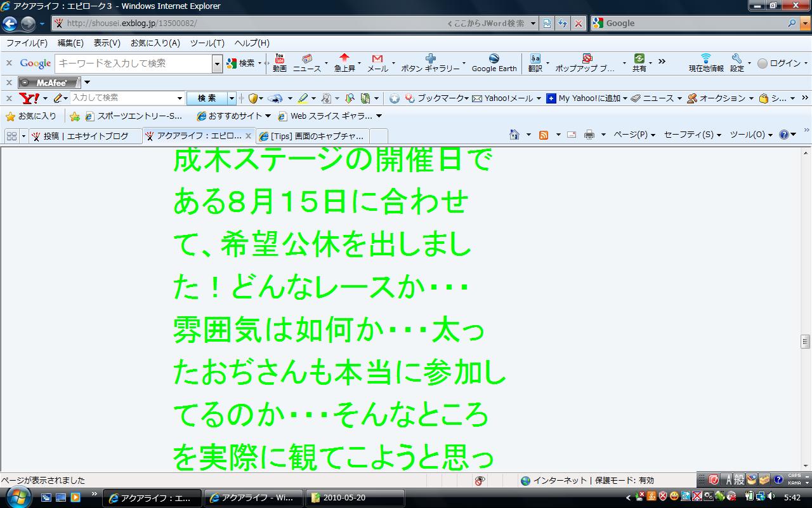This screenshot has height=508, width=812.
Task: Click the Yahoo 検索 search button
Action: (x=207, y=98)
